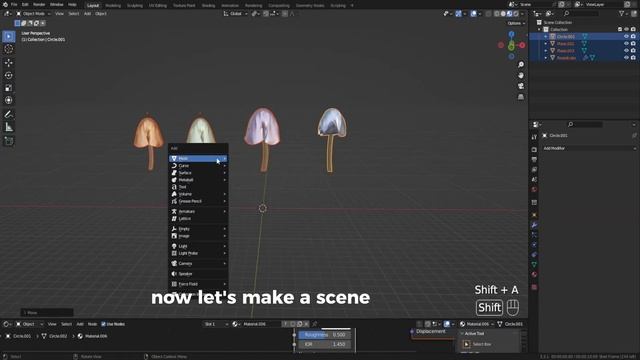This screenshot has width=640, height=360.
Task: Click the outliner search field
Action: tap(581, 13)
